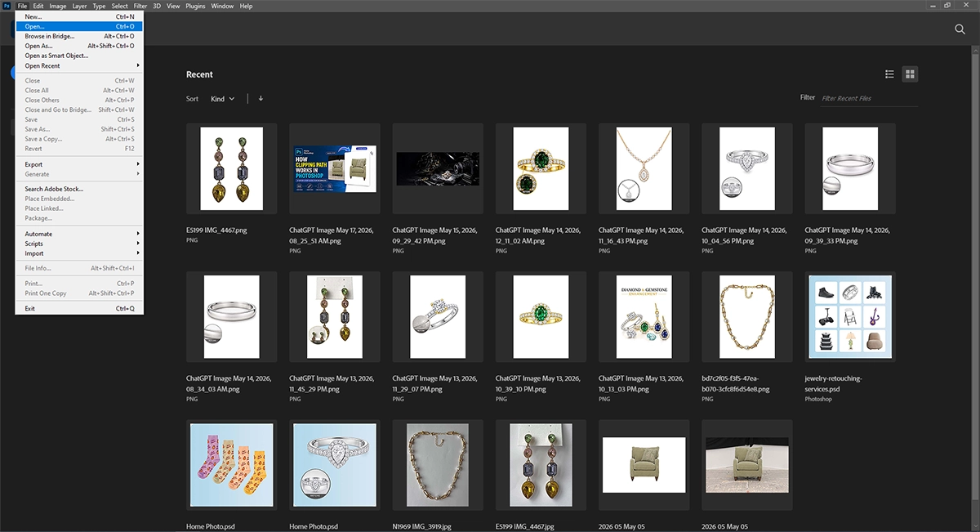Open the Window menu

(222, 6)
